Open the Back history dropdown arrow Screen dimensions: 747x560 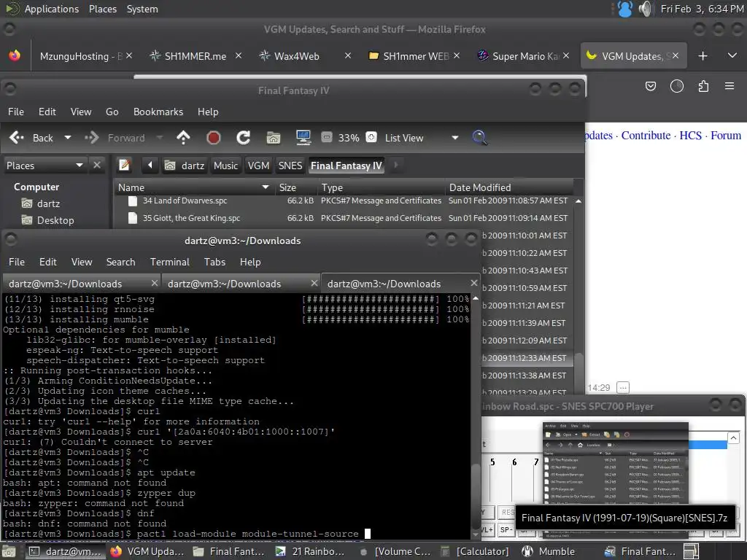pyautogui.click(x=68, y=138)
